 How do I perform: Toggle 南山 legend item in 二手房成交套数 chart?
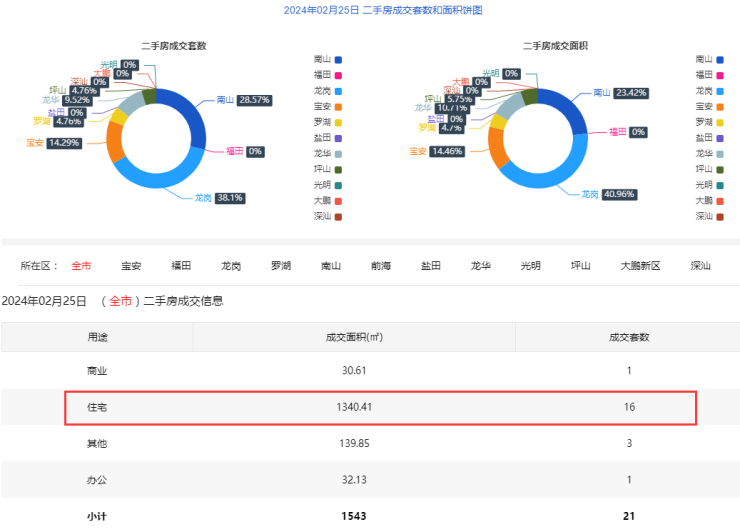[x=328, y=59]
